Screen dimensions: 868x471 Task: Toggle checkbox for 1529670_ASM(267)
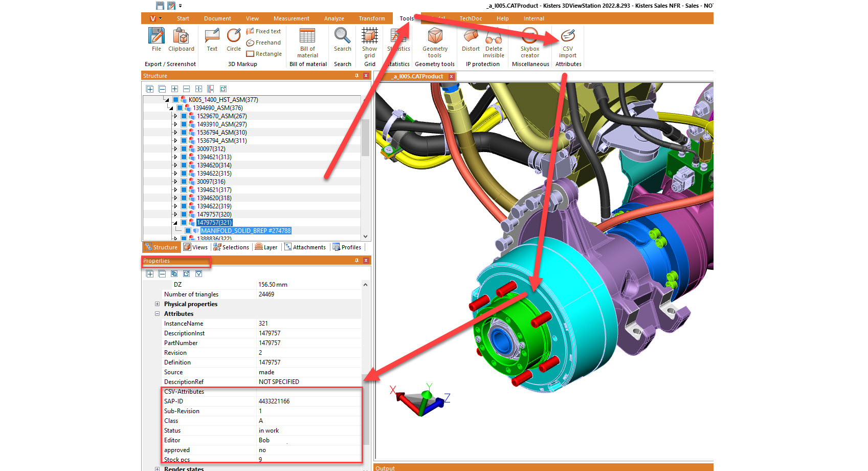point(184,116)
